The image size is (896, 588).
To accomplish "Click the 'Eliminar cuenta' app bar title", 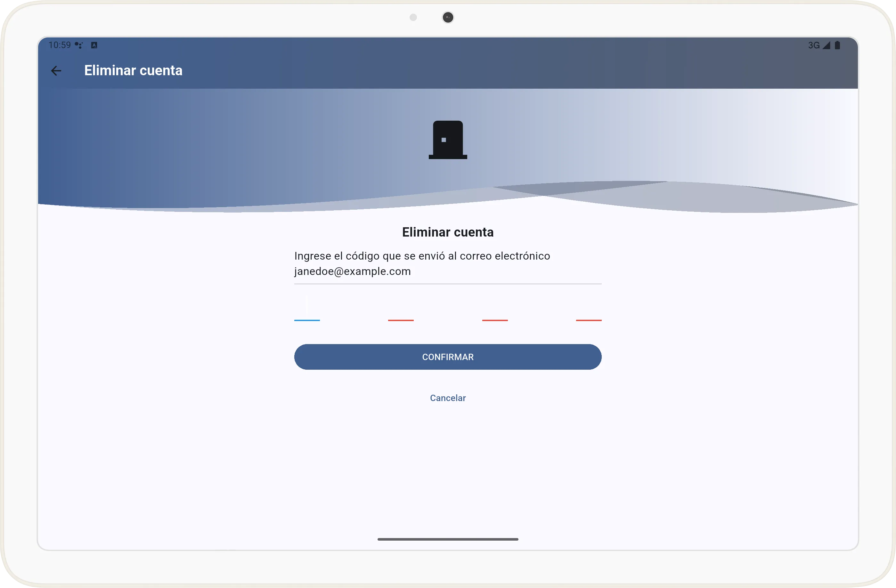I will point(133,71).
